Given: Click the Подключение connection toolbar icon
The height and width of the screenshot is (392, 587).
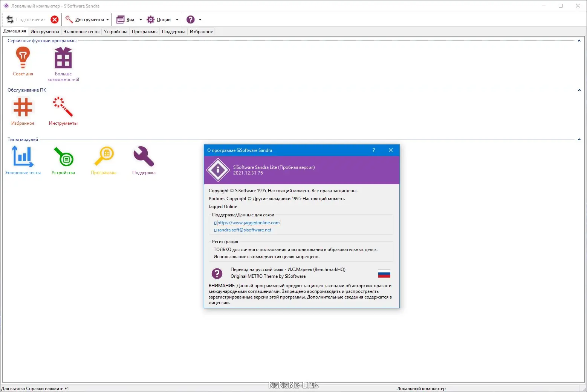Looking at the screenshot, I should point(10,20).
